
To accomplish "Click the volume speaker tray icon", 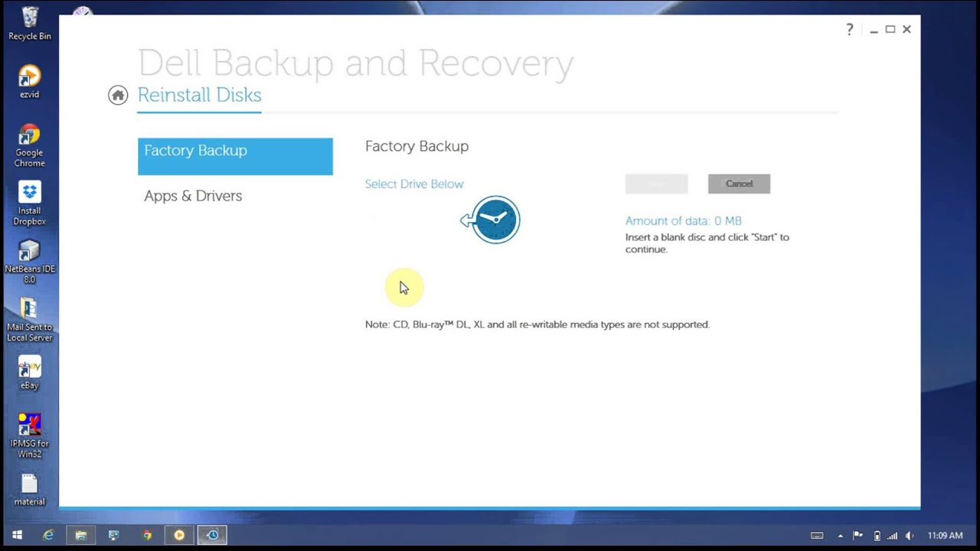I will pos(910,536).
